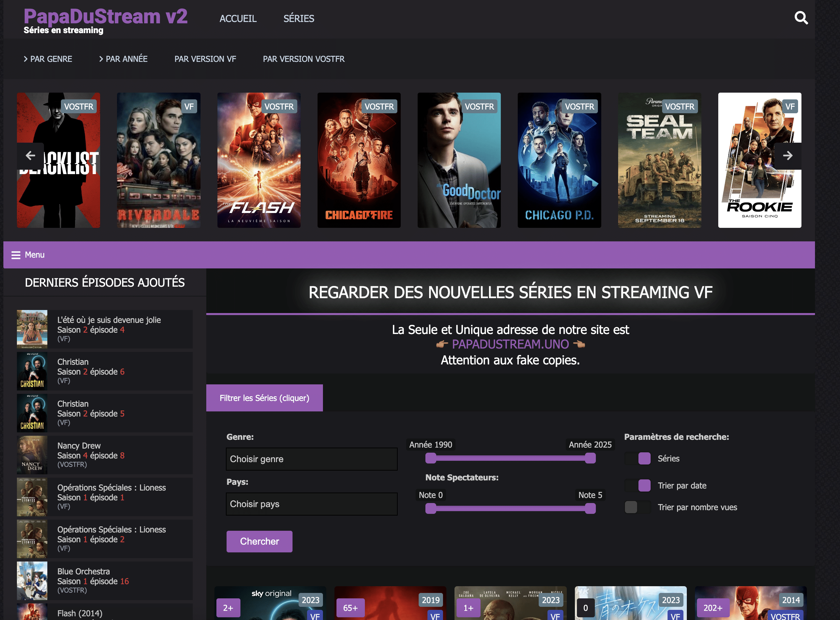
Task: Open Blue Orchestra Saison 1 épisode 16
Action: click(105, 580)
